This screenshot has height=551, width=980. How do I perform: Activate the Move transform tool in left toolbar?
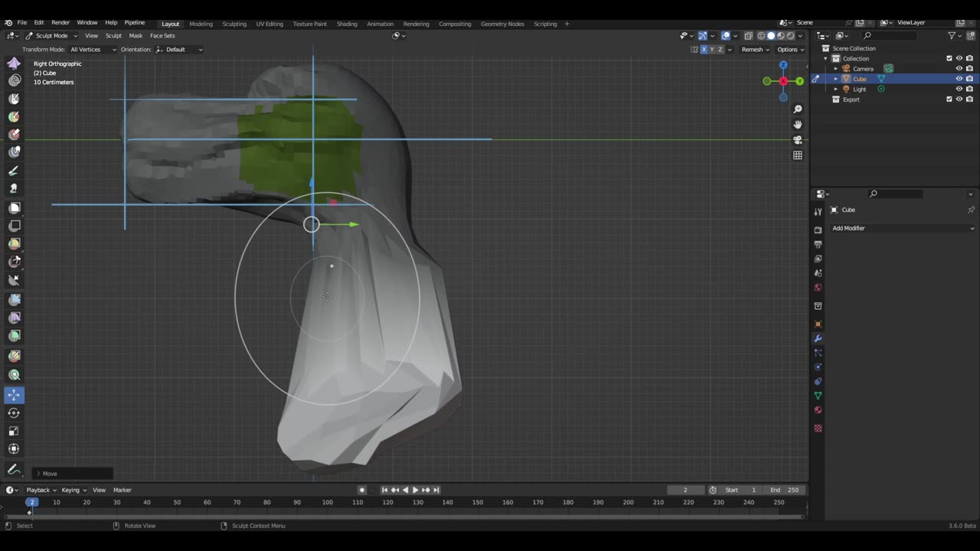click(x=14, y=395)
